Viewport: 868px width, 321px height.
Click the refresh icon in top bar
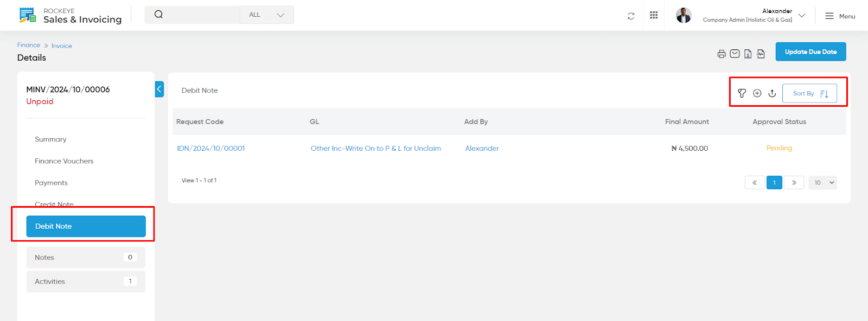(x=631, y=16)
